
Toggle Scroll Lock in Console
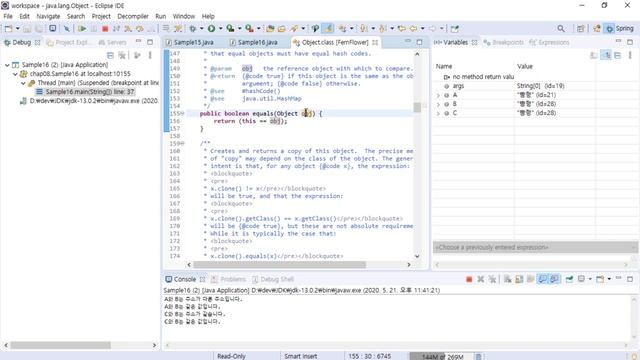pyautogui.click(x=519, y=279)
